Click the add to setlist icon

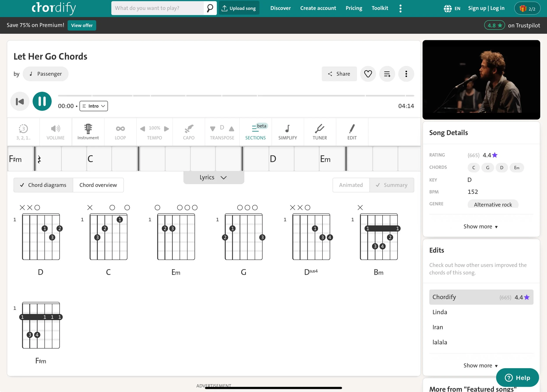pos(387,74)
